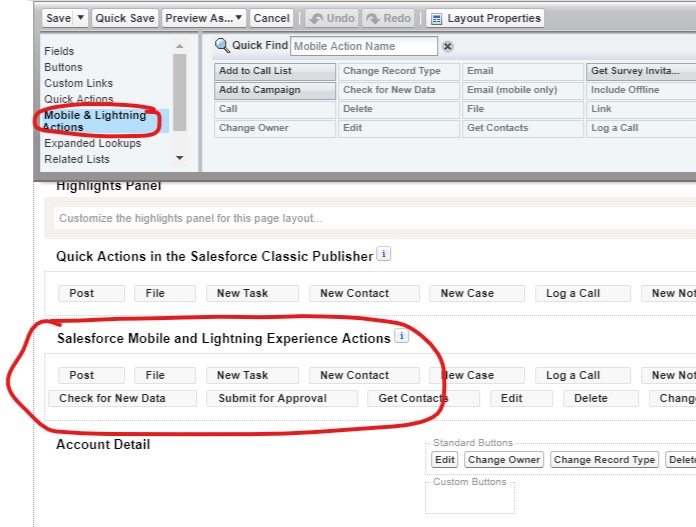
Task: Select Post in Classic Publisher section
Action: click(91, 293)
